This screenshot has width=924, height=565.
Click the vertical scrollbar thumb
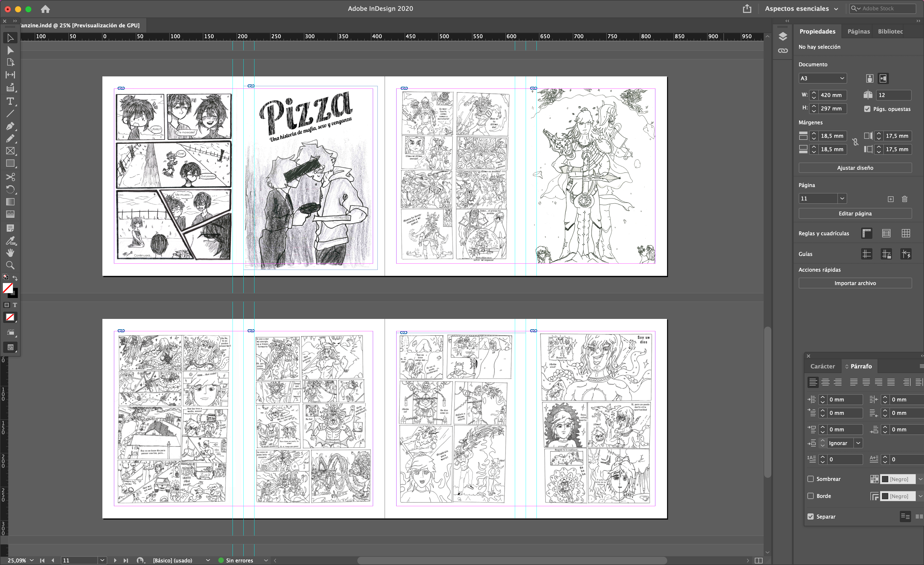click(768, 402)
